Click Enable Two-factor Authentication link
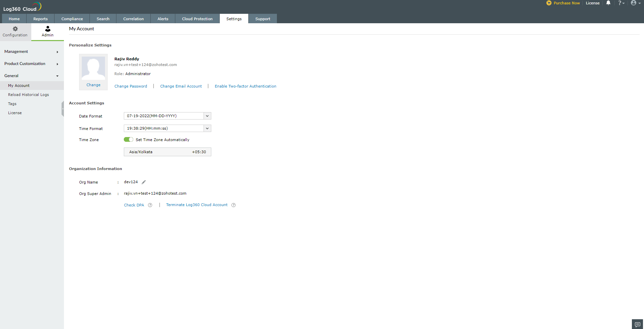The height and width of the screenshot is (329, 644). pyautogui.click(x=246, y=86)
